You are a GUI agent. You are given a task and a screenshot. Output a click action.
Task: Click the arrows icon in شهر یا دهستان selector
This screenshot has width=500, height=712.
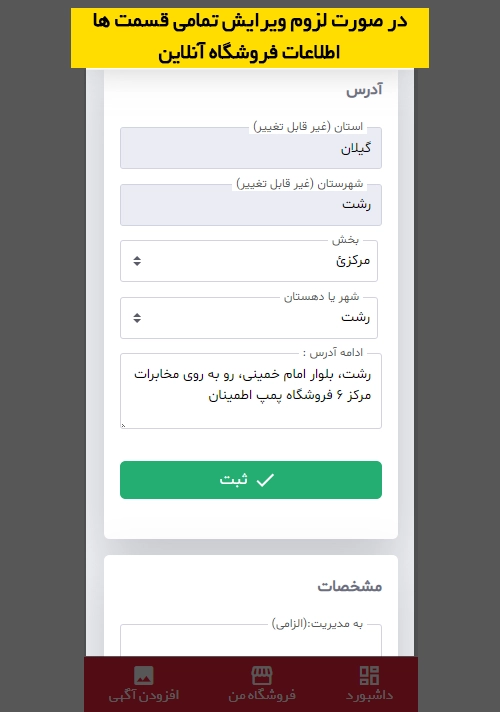click(137, 318)
